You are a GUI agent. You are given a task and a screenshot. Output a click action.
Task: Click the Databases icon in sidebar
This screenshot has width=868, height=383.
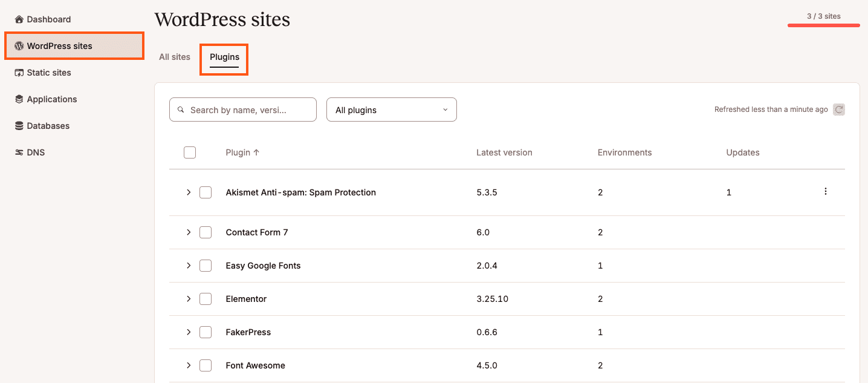(x=19, y=126)
